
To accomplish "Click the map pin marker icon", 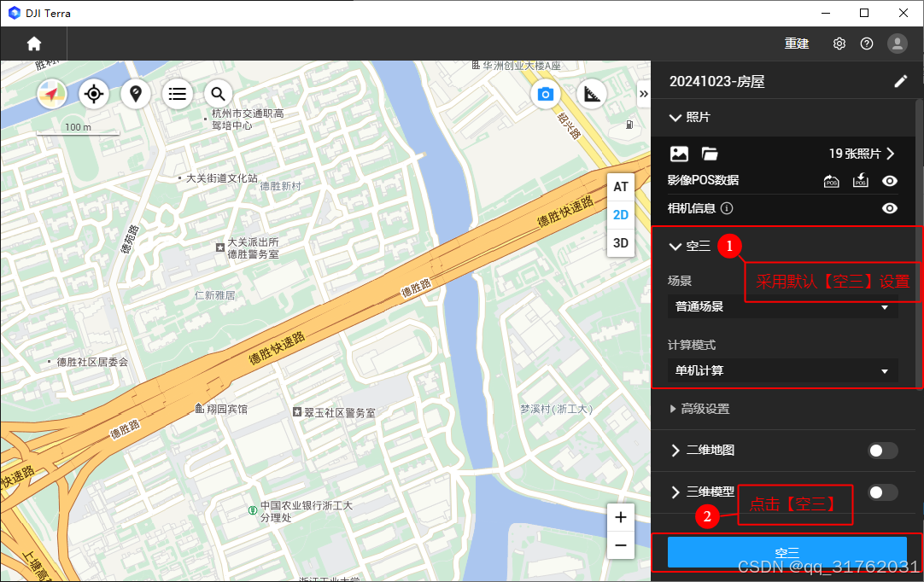I will coord(136,94).
